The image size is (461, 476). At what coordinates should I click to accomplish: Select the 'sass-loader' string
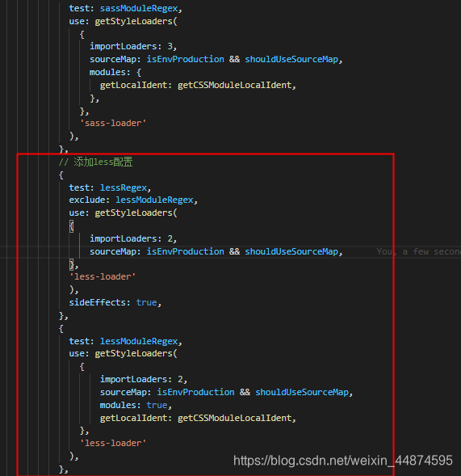[x=113, y=124]
